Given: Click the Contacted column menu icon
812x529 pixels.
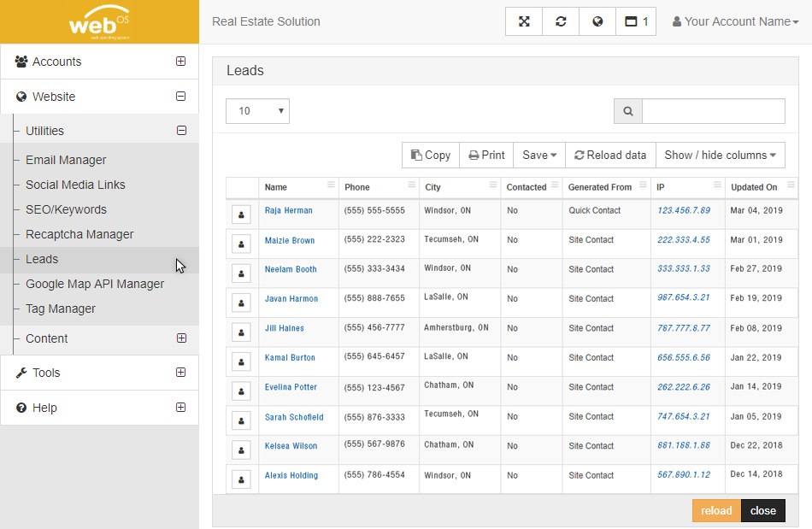Looking at the screenshot, I should [x=555, y=185].
